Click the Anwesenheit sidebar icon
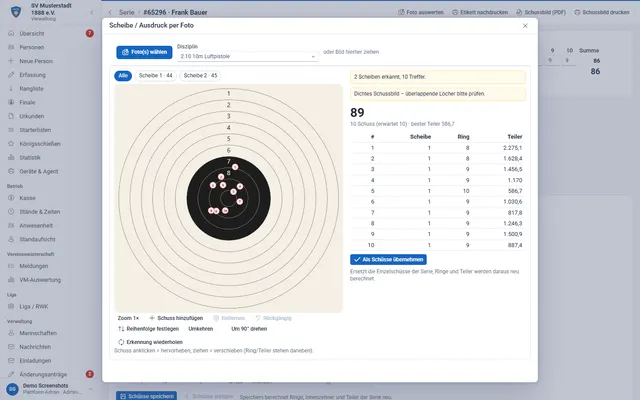640x400 pixels. click(11, 225)
